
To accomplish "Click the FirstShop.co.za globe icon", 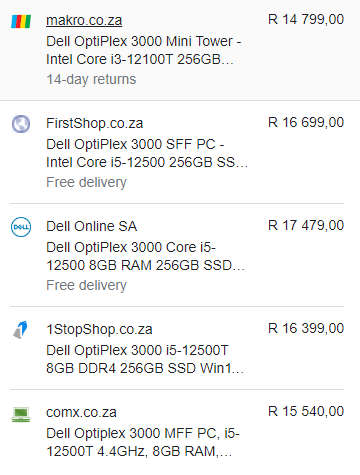I will coord(21,124).
